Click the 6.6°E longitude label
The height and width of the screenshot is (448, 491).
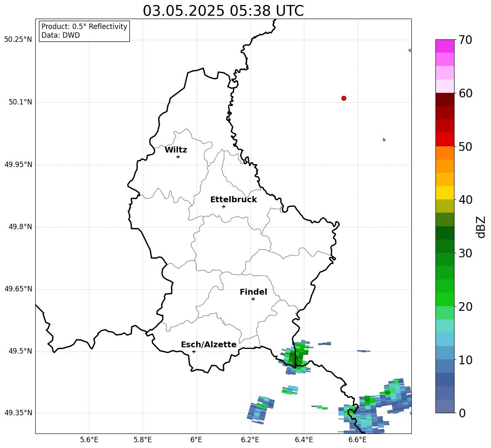point(357,440)
